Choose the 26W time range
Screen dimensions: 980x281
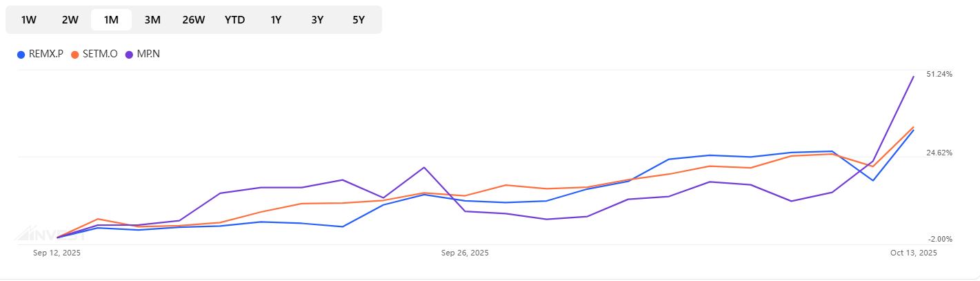pyautogui.click(x=194, y=20)
